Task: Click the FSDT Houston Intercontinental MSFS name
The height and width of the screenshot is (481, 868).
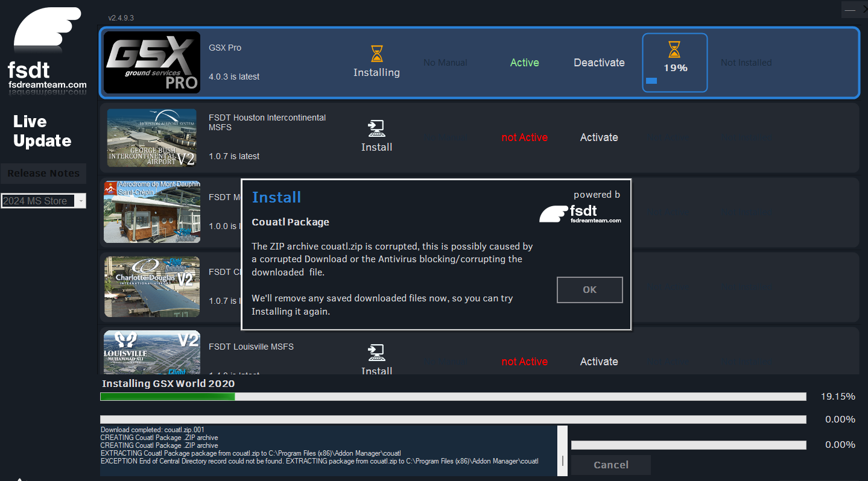Action: point(267,122)
